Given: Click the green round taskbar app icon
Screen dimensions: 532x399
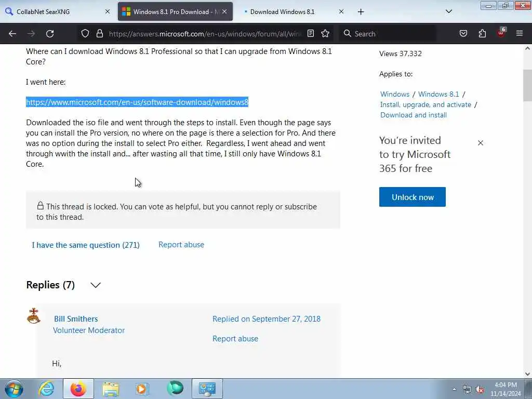Looking at the screenshot, I should [x=175, y=389].
